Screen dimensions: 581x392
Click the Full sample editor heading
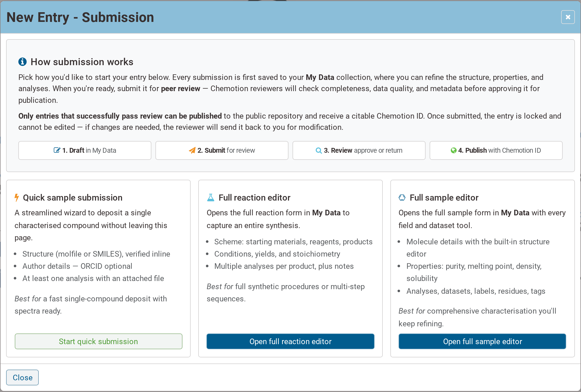pos(444,198)
